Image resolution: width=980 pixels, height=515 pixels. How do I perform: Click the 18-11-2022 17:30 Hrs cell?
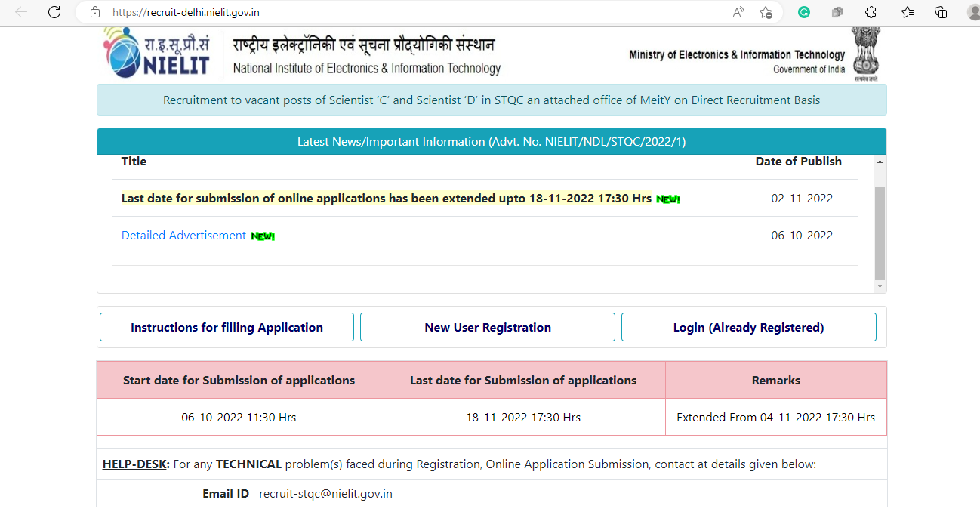[523, 417]
